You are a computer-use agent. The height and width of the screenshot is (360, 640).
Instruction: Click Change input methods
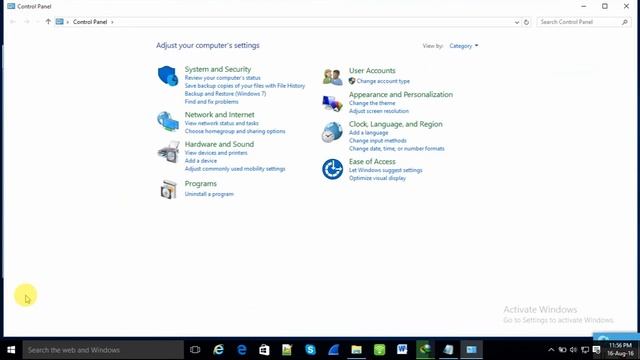378,141
